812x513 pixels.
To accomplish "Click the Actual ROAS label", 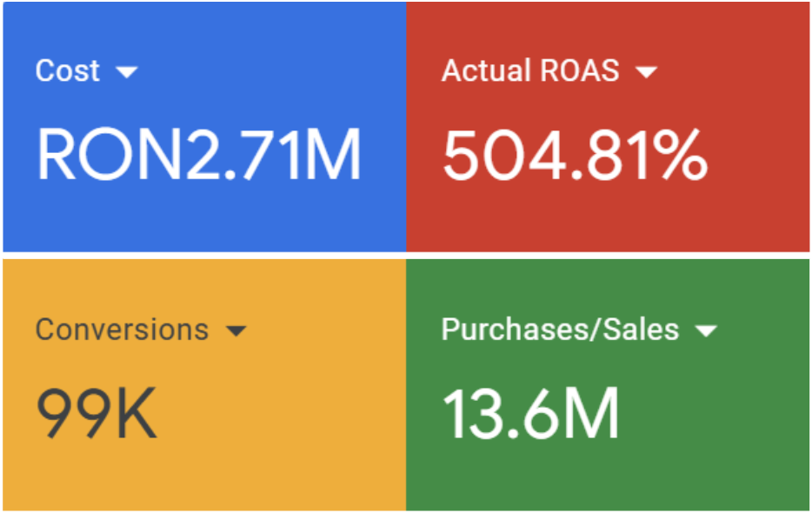I will tap(528, 71).
